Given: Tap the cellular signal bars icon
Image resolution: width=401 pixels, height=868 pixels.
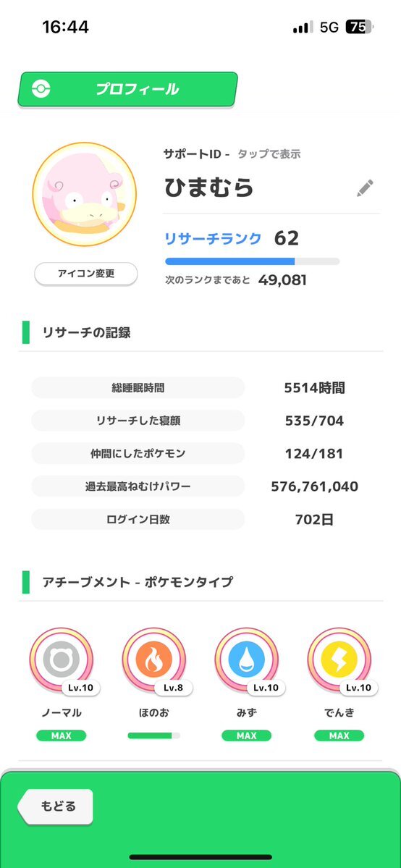Looking at the screenshot, I should 303,28.
